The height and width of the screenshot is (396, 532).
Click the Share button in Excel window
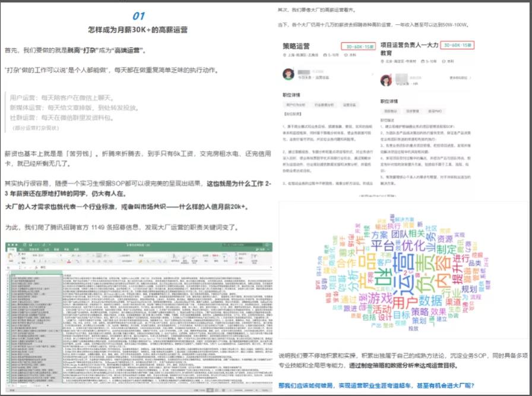(x=262, y=249)
